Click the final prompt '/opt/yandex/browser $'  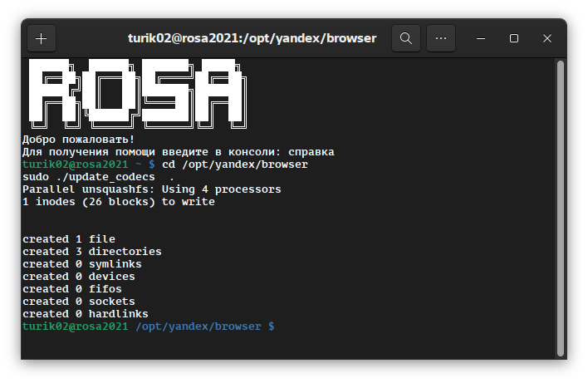(x=205, y=327)
